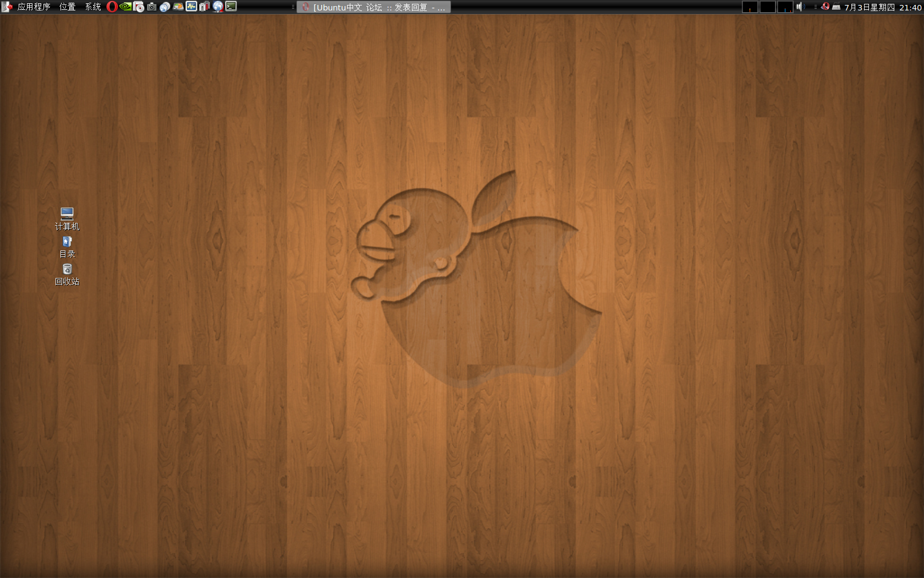Image resolution: width=924 pixels, height=578 pixels.
Task: Click the window list panel handle
Action: pyautogui.click(x=293, y=7)
